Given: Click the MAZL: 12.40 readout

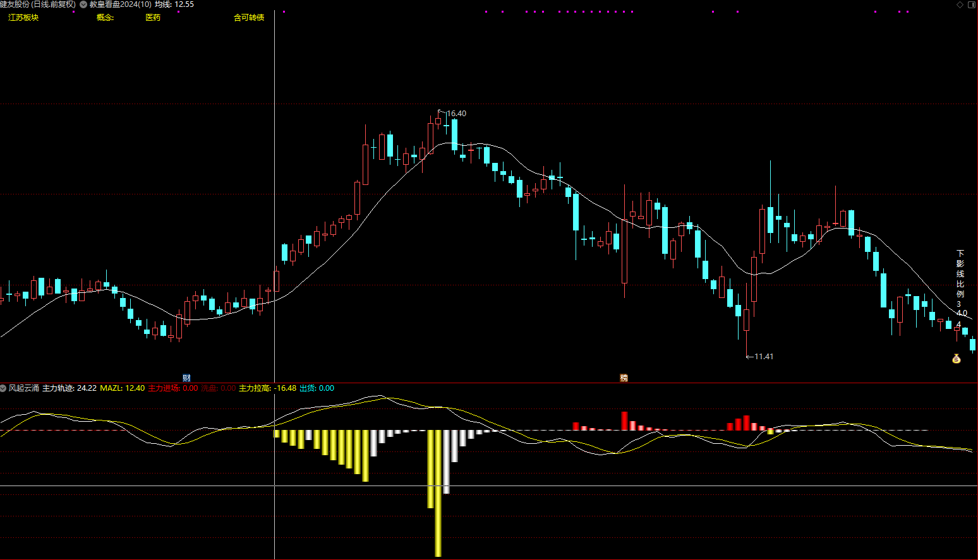Looking at the screenshot, I should 123,388.
